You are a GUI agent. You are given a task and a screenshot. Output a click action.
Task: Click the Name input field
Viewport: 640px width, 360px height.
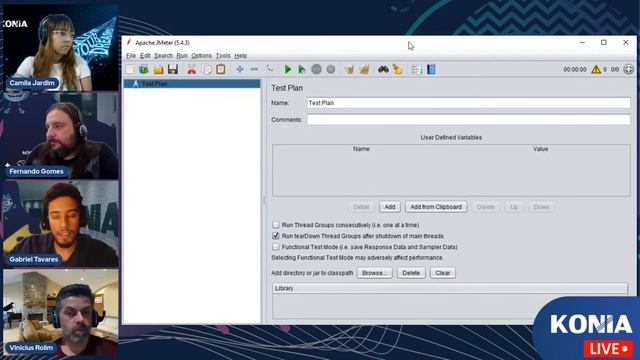point(469,103)
